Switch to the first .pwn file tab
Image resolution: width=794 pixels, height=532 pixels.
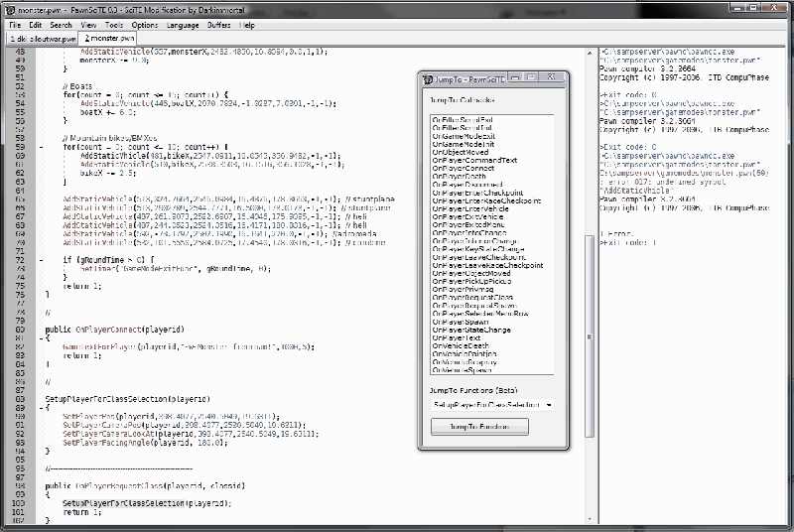(42, 38)
